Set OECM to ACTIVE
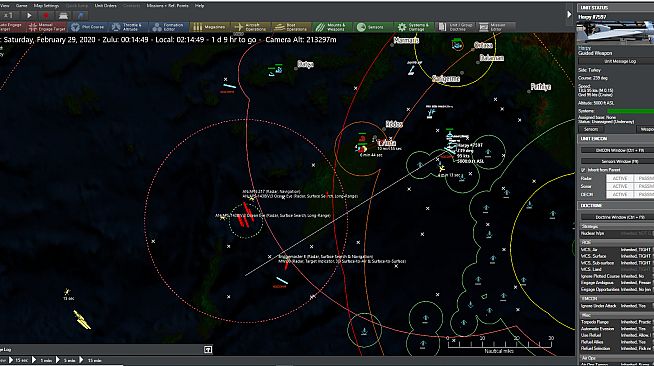Image resolution: width=654 pixels, height=366 pixels. pos(619,194)
